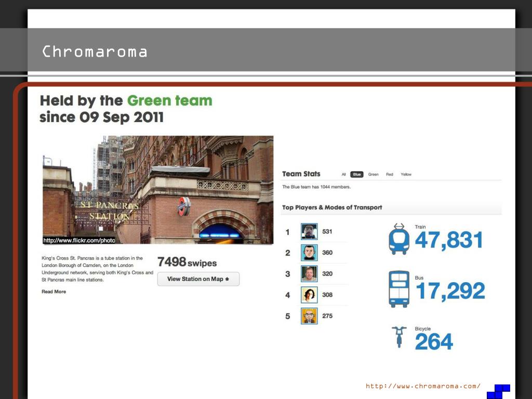Click the Bicycle count 264
The image size is (532, 399).
click(434, 342)
